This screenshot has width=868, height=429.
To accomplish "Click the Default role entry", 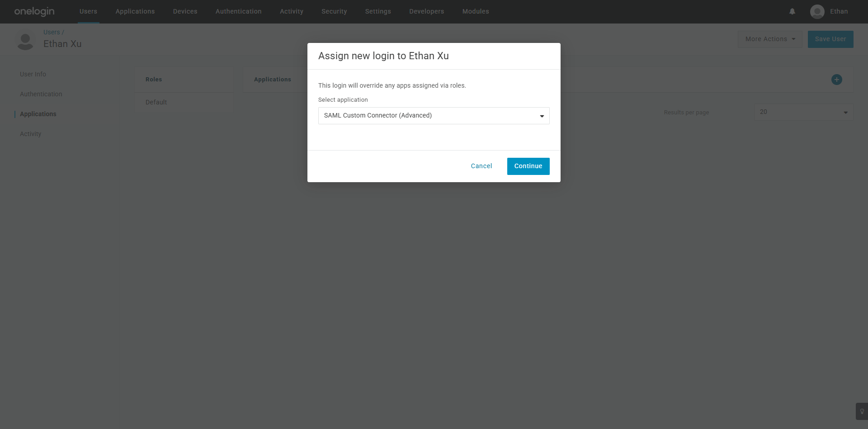I will pos(156,102).
